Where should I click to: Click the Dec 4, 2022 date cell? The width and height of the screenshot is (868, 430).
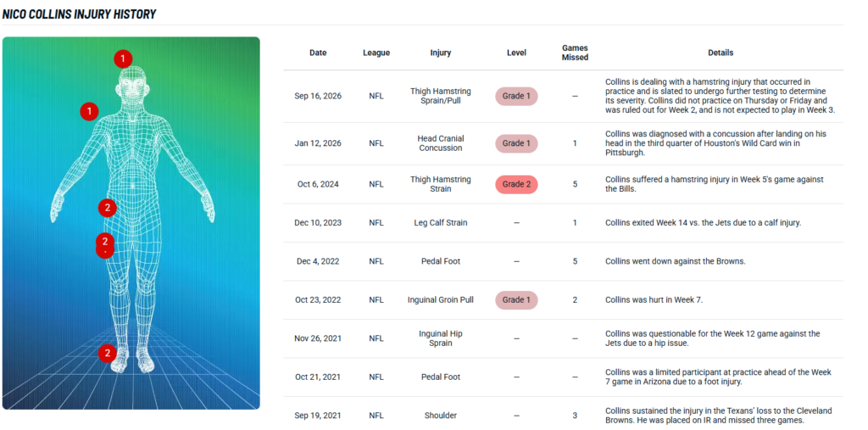[x=318, y=261]
